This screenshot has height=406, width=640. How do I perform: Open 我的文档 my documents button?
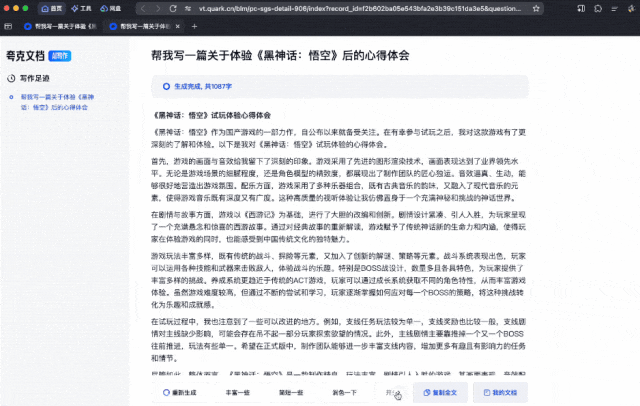(x=500, y=393)
